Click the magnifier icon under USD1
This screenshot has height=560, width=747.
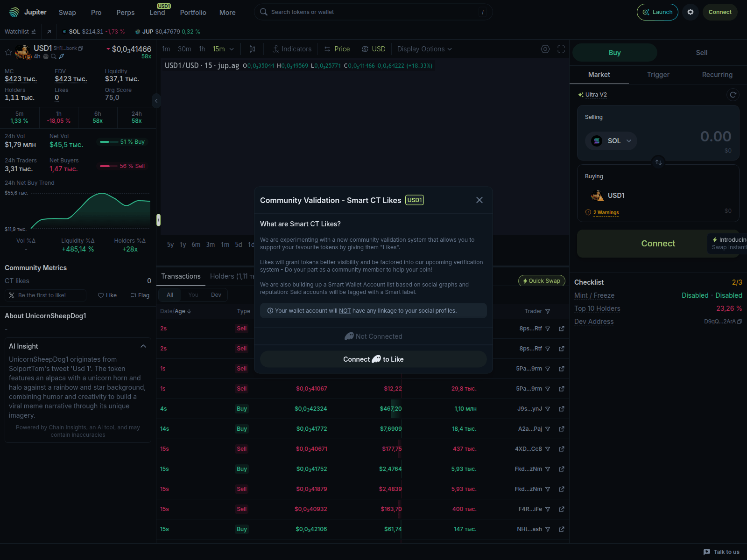(x=54, y=56)
